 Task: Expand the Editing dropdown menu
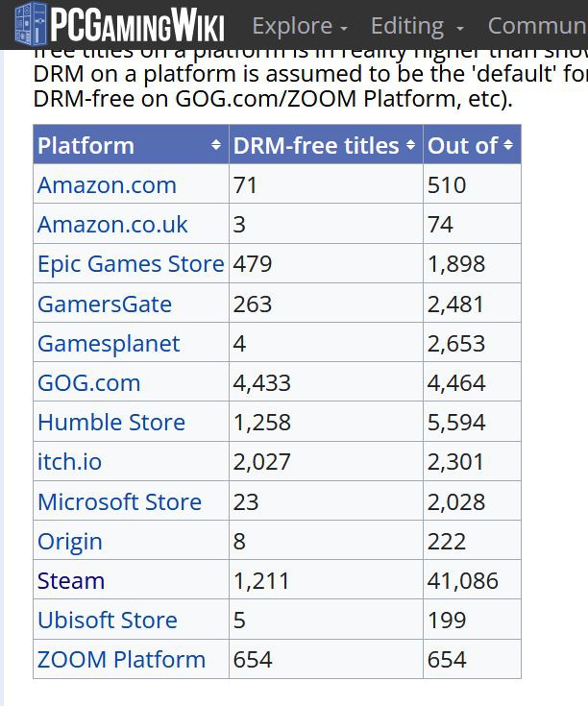(x=417, y=26)
